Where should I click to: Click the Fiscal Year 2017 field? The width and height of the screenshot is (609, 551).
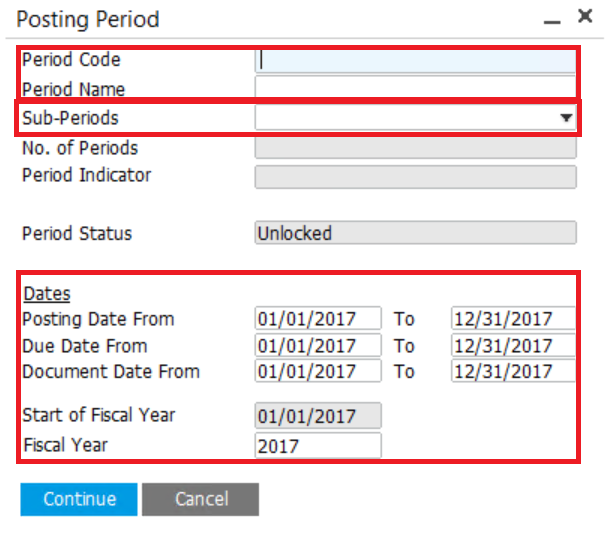point(318,445)
